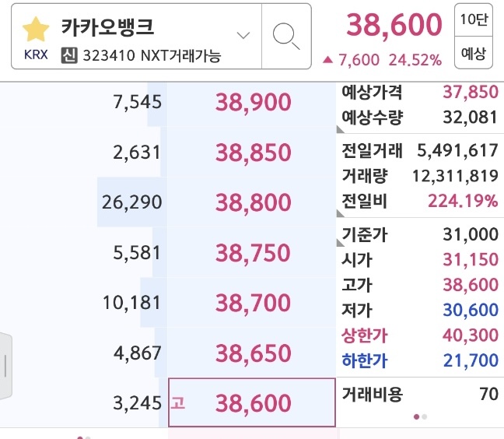Expand the stock selector dropdown chevron

pyautogui.click(x=243, y=36)
